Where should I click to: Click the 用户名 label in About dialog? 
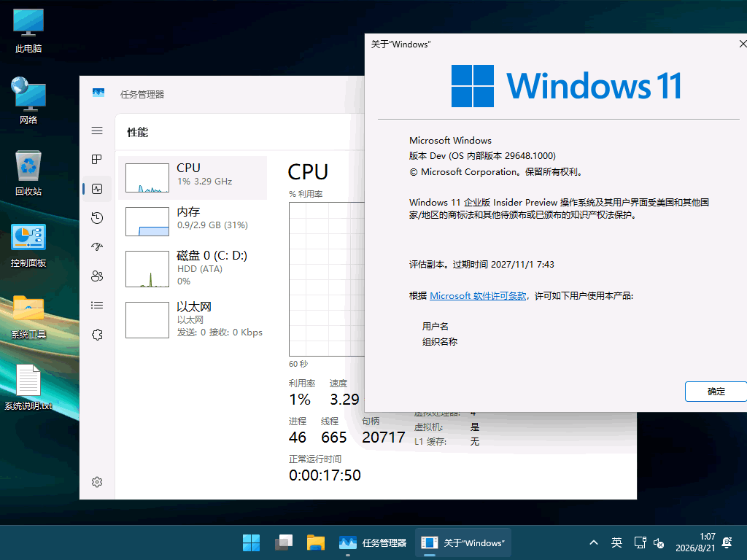435,326
